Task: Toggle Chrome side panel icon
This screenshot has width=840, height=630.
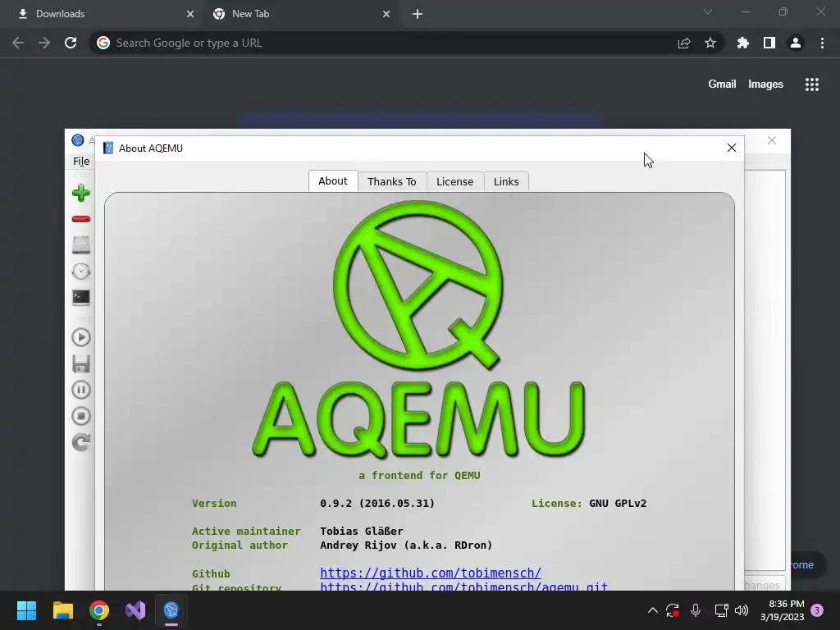Action: (769, 43)
